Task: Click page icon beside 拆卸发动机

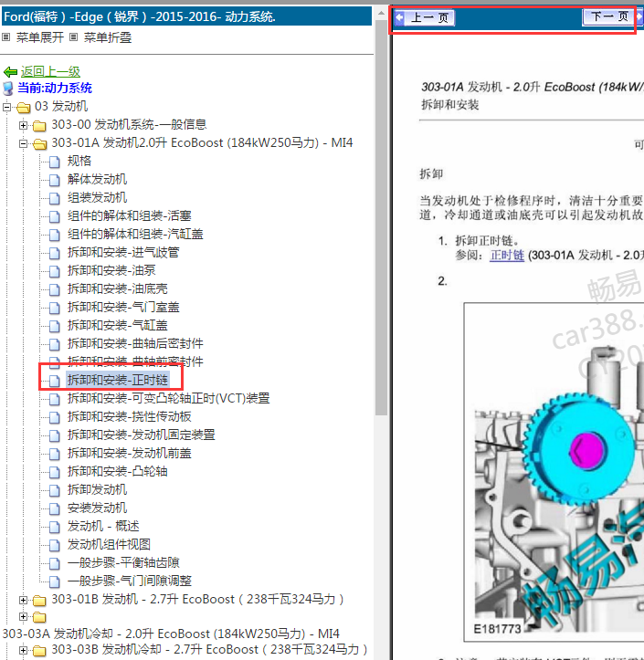Action: pos(54,490)
